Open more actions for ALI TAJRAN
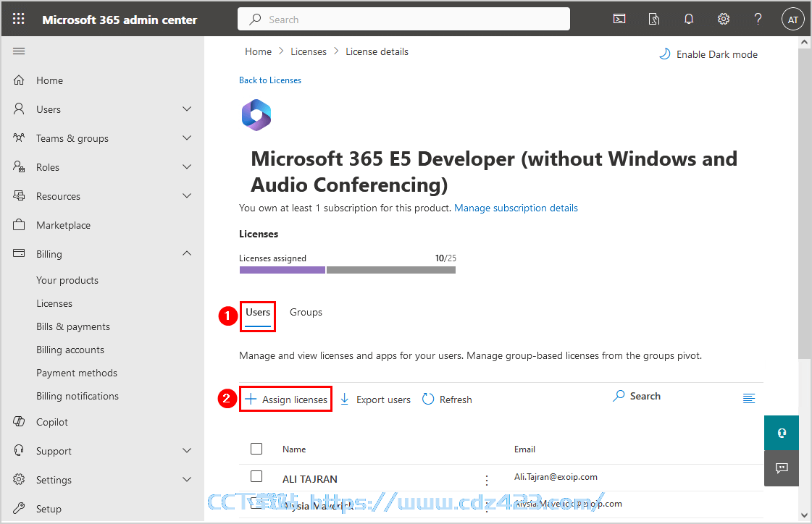 tap(486, 480)
